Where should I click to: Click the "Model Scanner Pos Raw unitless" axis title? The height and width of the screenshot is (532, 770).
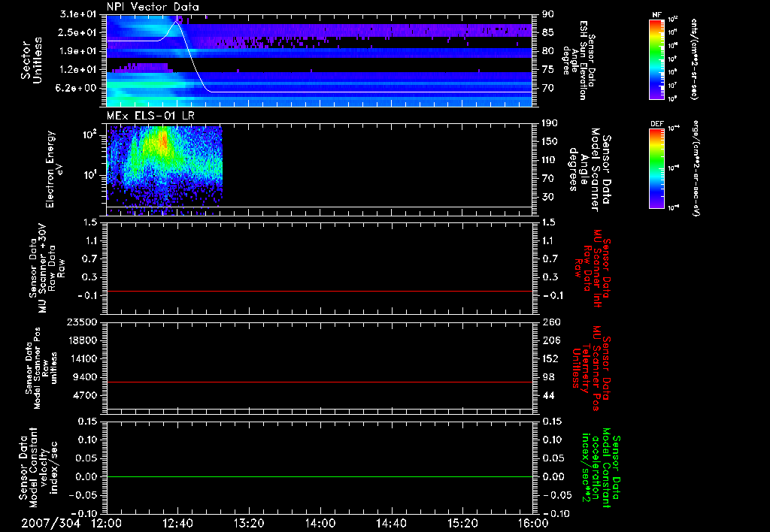(x=41, y=367)
